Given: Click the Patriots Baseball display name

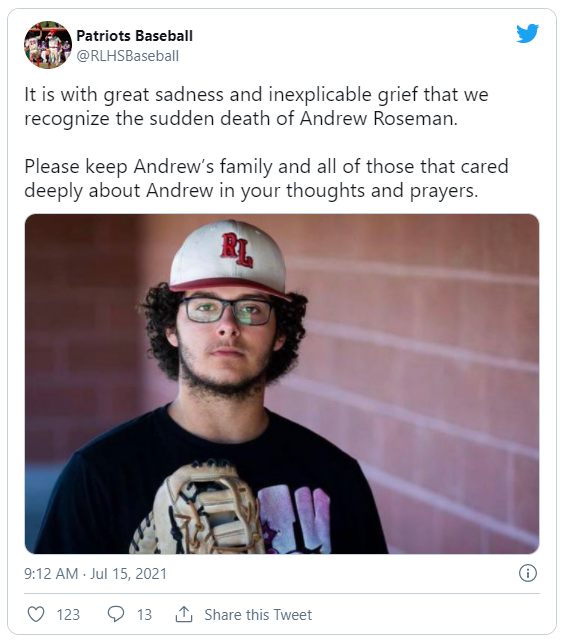Looking at the screenshot, I should tap(135, 36).
